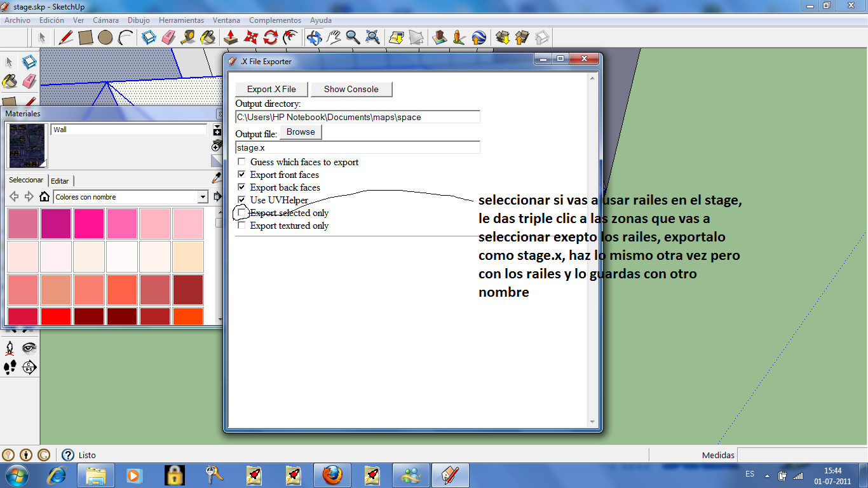Enable the Export selected only option
Image resolution: width=868 pixels, height=488 pixels.
pos(241,213)
